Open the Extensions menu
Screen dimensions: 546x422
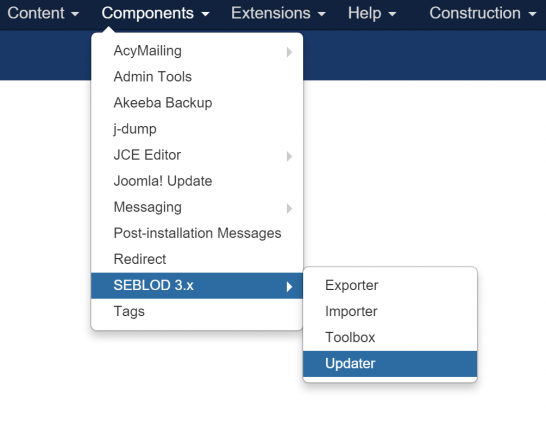pos(278,13)
